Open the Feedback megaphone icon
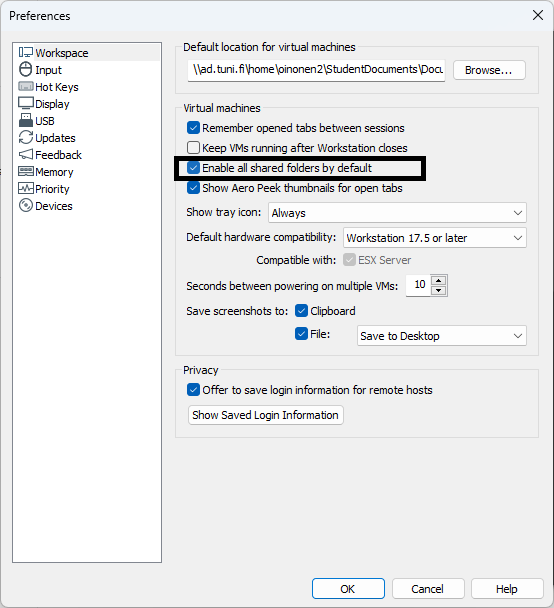Image resolution: width=554 pixels, height=608 pixels. (x=26, y=154)
